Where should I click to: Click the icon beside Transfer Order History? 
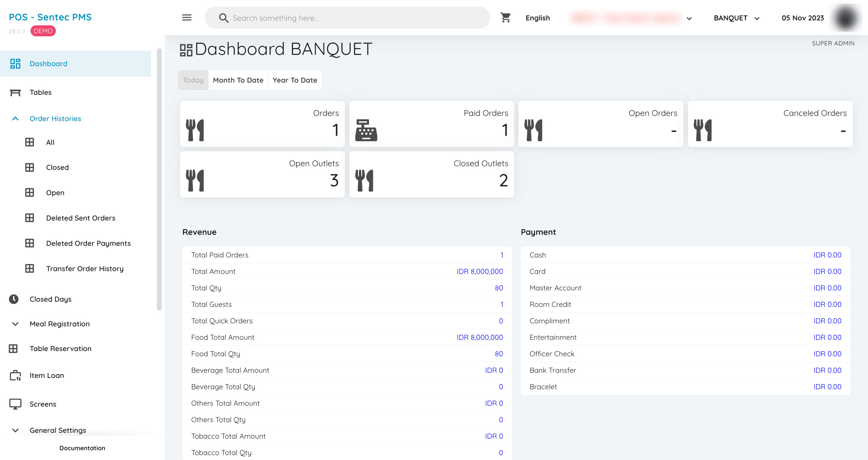click(x=30, y=268)
